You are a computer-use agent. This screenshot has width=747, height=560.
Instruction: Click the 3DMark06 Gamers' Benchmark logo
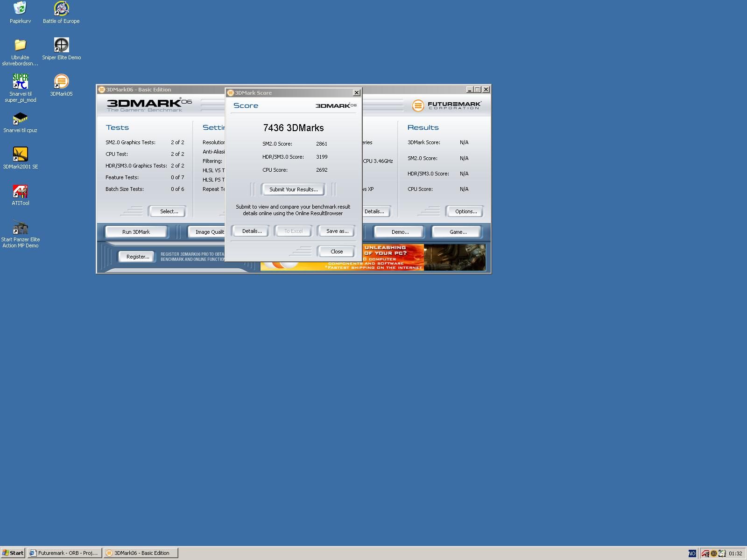149,105
